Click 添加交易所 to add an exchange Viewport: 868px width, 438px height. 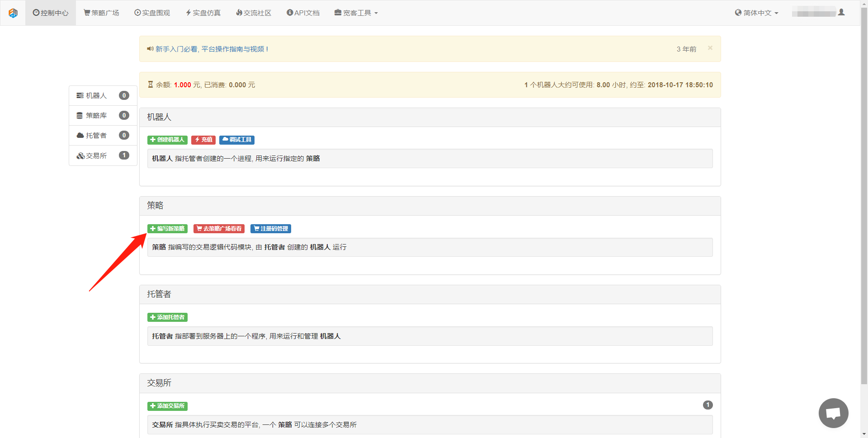[x=167, y=406]
